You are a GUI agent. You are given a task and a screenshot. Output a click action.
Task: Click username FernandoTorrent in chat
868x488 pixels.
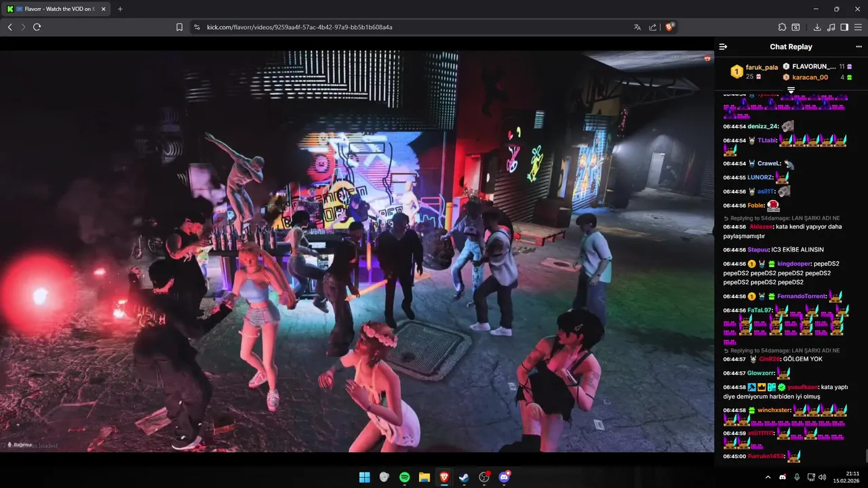pos(802,296)
